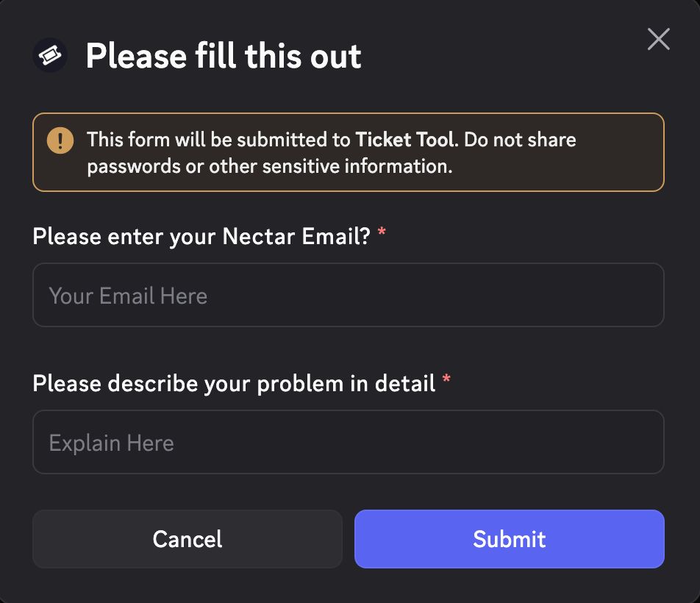Close the form dialog with X

tap(658, 39)
